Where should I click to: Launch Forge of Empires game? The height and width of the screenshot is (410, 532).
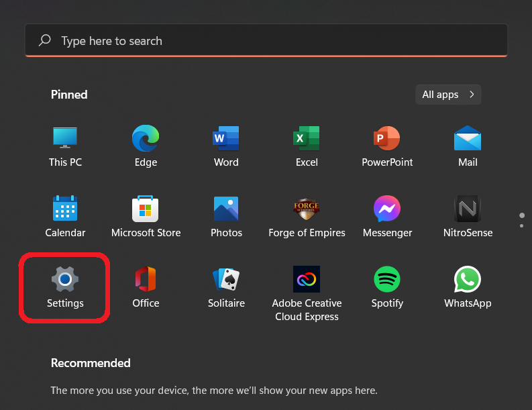click(307, 217)
